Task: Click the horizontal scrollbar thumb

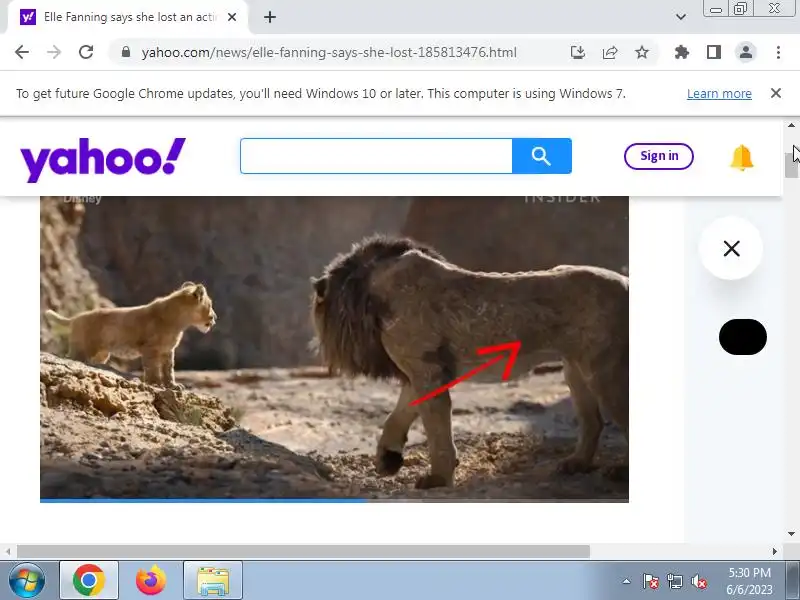Action: (x=303, y=552)
